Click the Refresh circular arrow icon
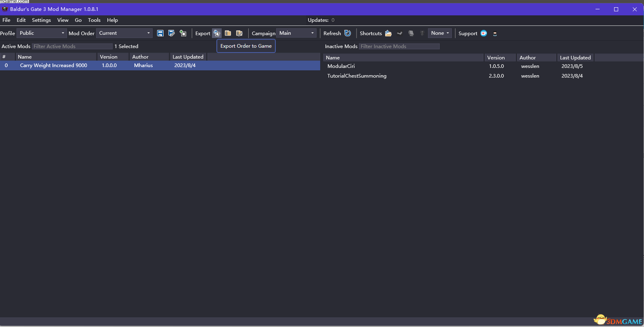The height and width of the screenshot is (327, 644). [x=348, y=33]
